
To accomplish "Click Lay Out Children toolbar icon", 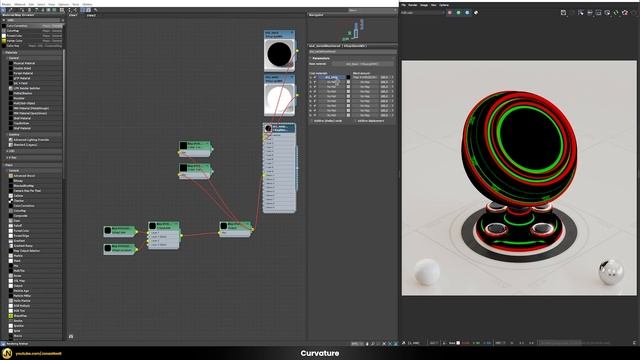I will [x=75, y=10].
